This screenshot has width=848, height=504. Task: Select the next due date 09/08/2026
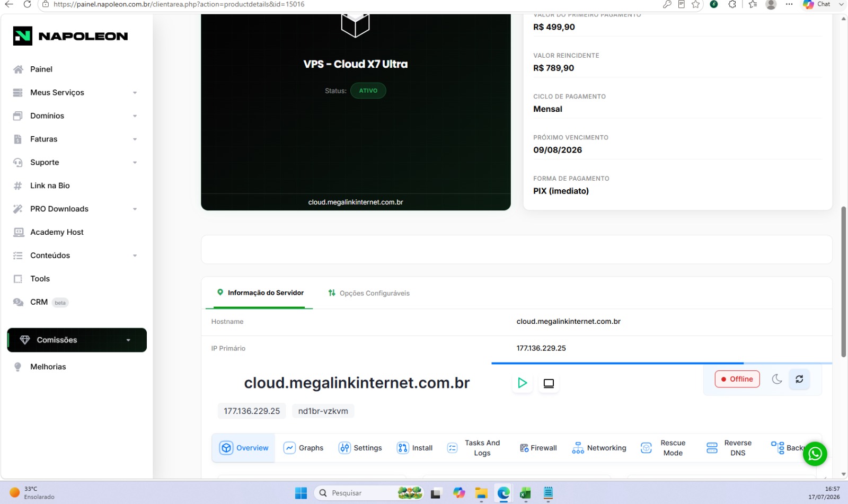point(558,150)
